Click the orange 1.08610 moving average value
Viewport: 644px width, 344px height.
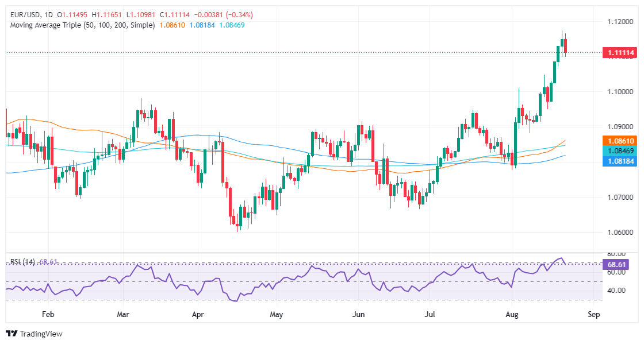172,25
